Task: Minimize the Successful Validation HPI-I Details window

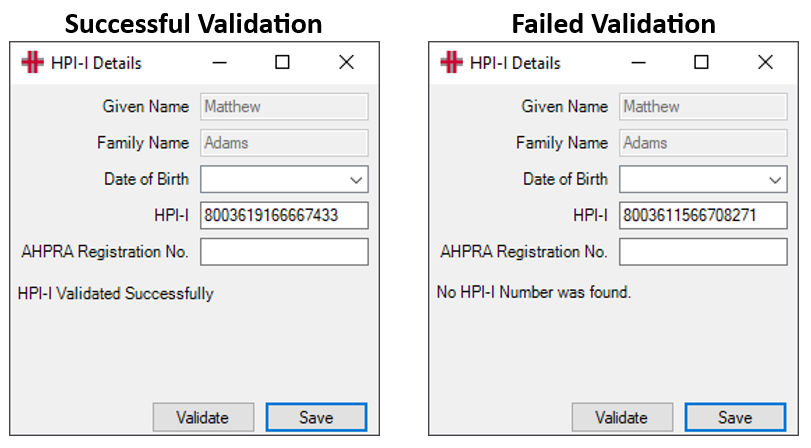Action: [x=220, y=63]
